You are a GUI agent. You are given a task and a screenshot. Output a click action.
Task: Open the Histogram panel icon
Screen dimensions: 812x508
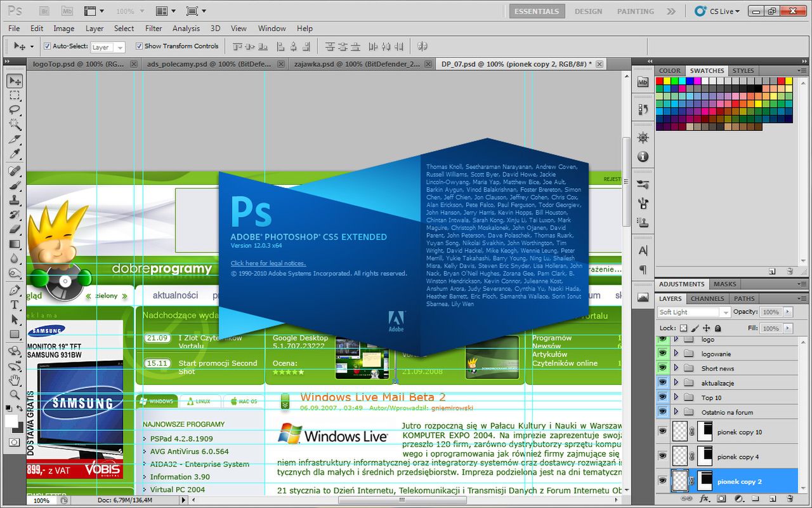pyautogui.click(x=643, y=297)
